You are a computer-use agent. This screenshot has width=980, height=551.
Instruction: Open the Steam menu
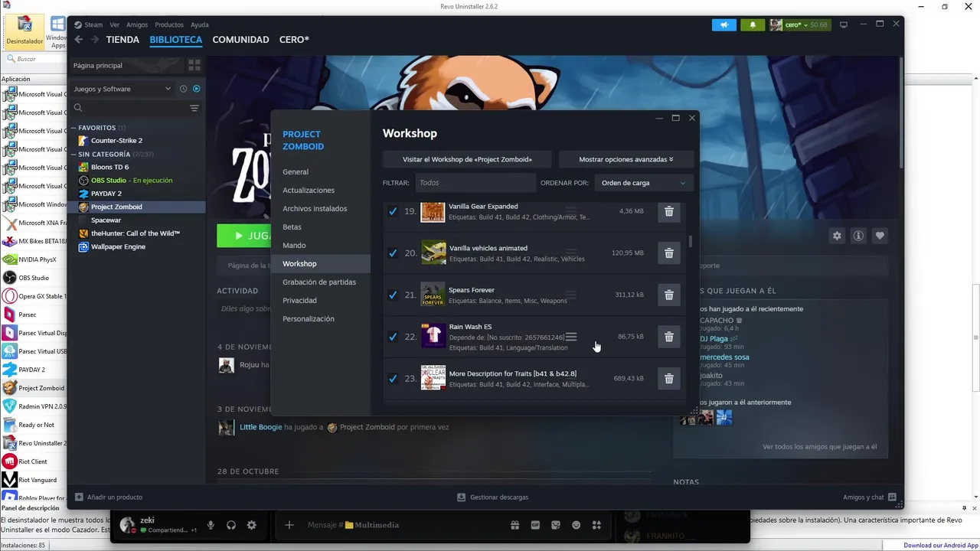93,24
